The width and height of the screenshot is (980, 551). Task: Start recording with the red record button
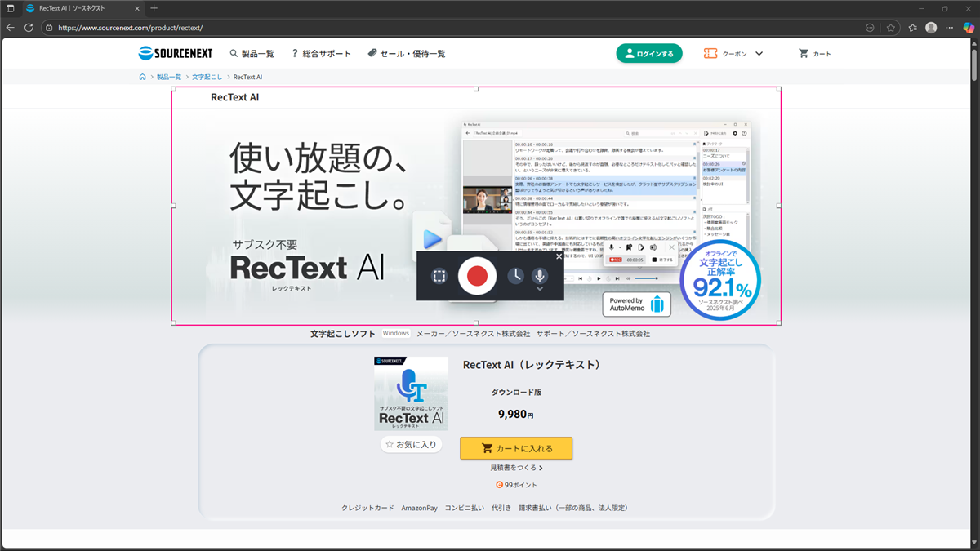(x=477, y=276)
